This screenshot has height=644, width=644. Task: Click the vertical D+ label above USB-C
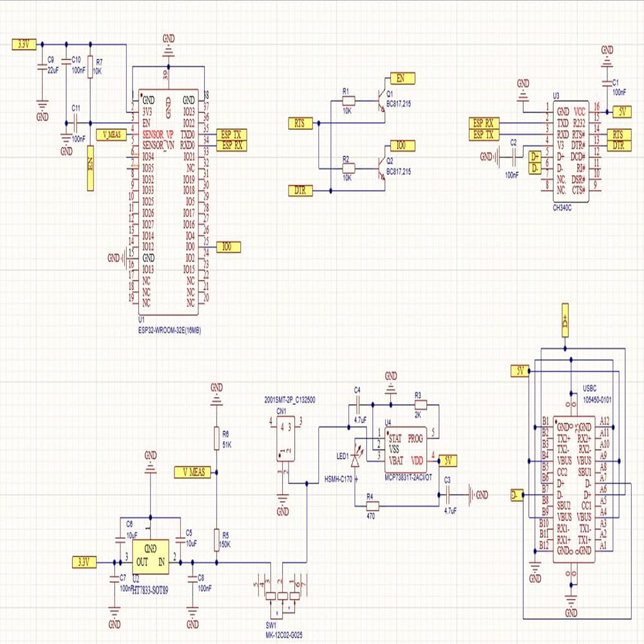pyautogui.click(x=565, y=320)
